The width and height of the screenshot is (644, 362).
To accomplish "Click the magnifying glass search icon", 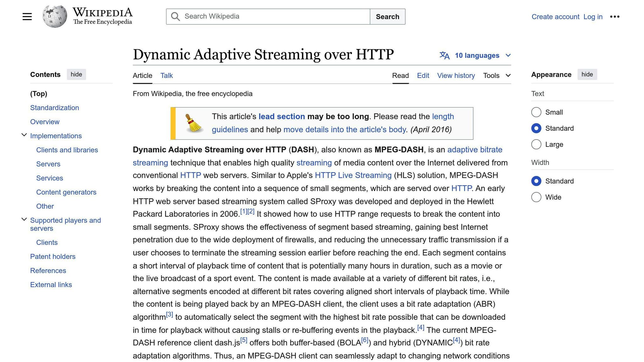I will click(175, 17).
